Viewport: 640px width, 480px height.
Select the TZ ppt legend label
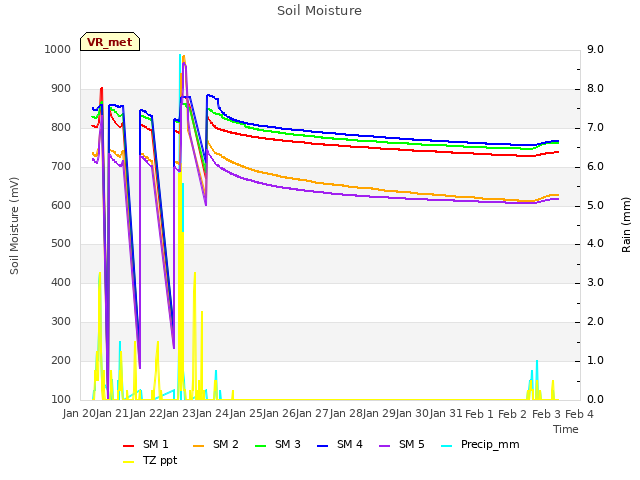pyautogui.click(x=160, y=461)
